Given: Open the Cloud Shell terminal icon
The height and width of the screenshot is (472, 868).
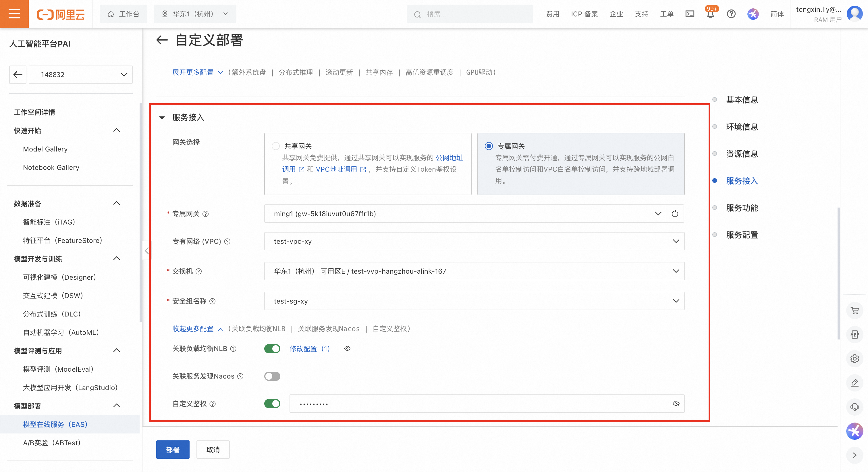Looking at the screenshot, I should pos(690,14).
